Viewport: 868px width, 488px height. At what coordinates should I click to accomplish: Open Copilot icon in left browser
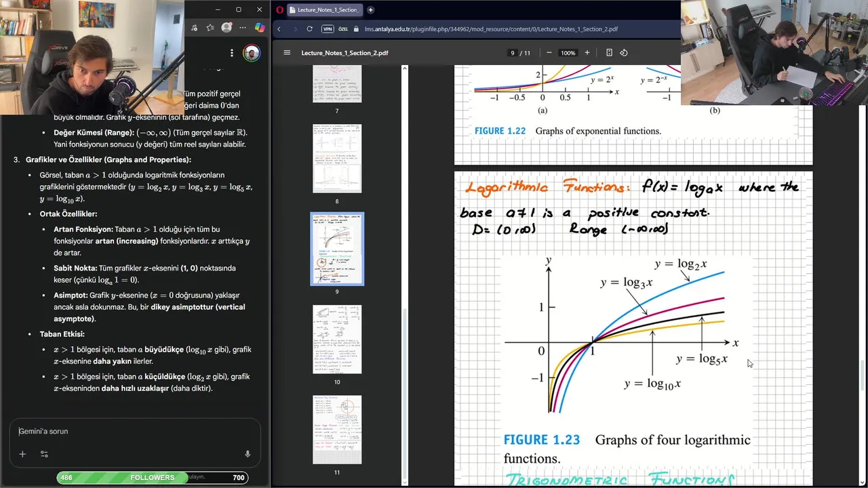click(260, 28)
